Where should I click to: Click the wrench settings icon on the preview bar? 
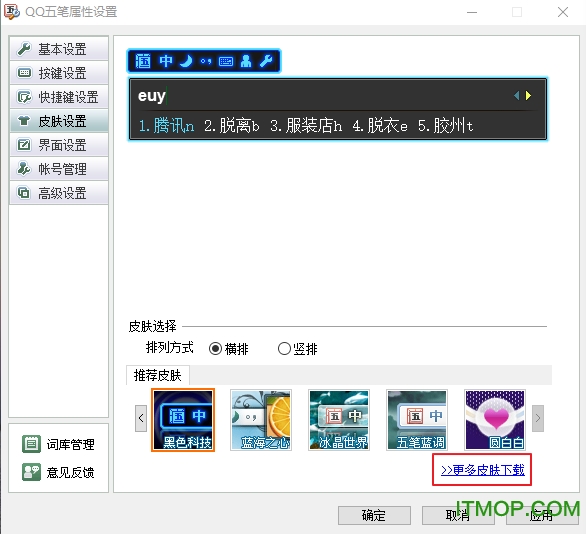point(266,61)
